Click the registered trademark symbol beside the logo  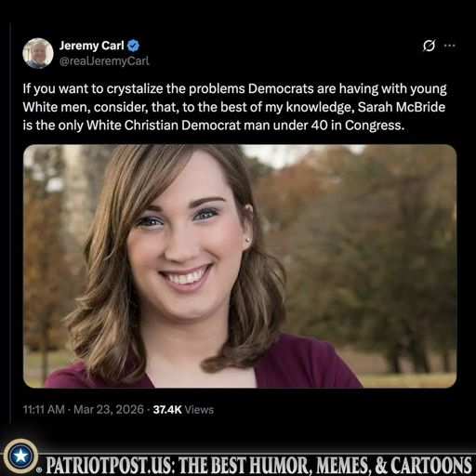[39, 470]
